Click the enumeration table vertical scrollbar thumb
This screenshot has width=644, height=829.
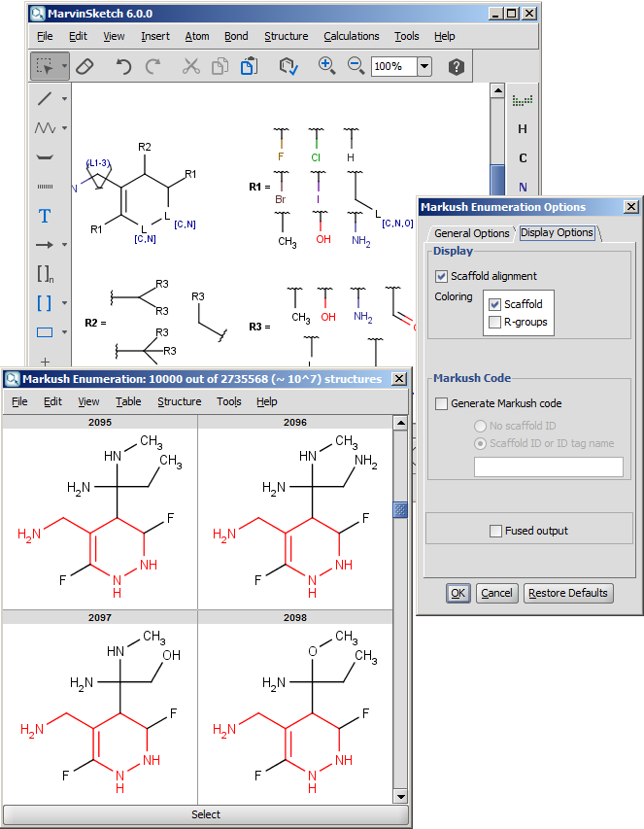point(399,510)
